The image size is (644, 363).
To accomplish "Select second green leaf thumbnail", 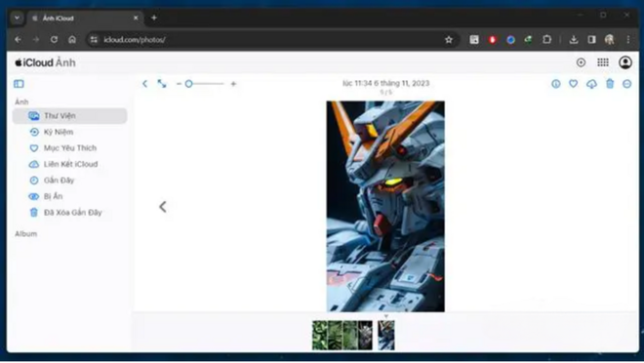I will 335,336.
